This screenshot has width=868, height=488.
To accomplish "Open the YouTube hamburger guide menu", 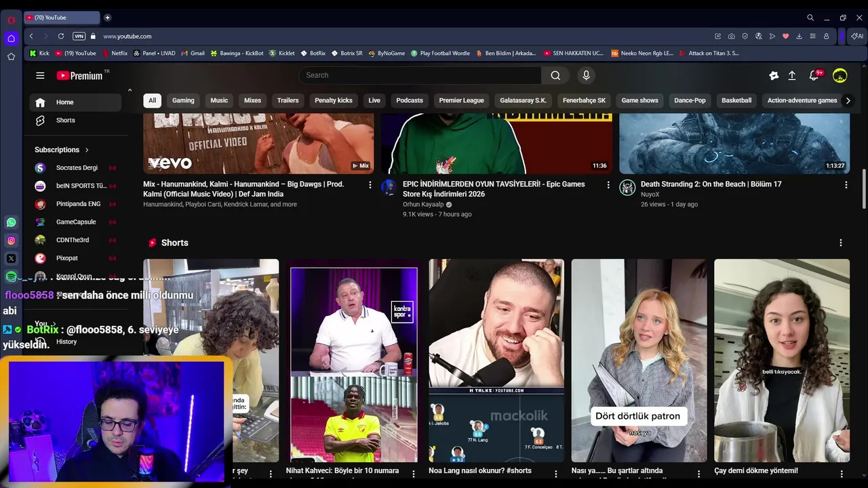I will [x=40, y=75].
